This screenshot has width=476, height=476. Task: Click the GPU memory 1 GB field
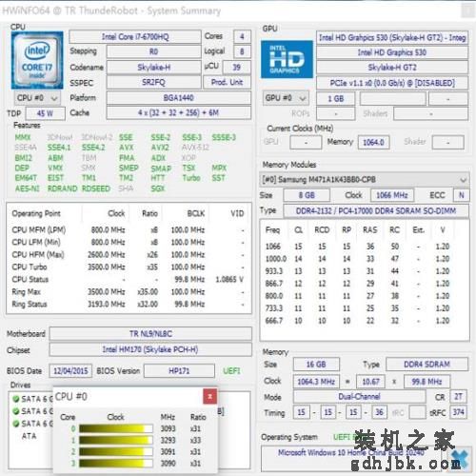[336, 99]
